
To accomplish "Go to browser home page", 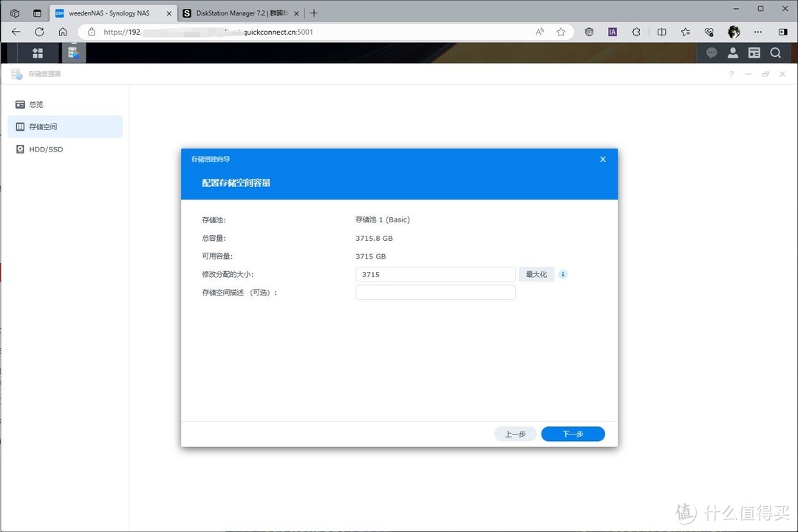I will pyautogui.click(x=63, y=32).
